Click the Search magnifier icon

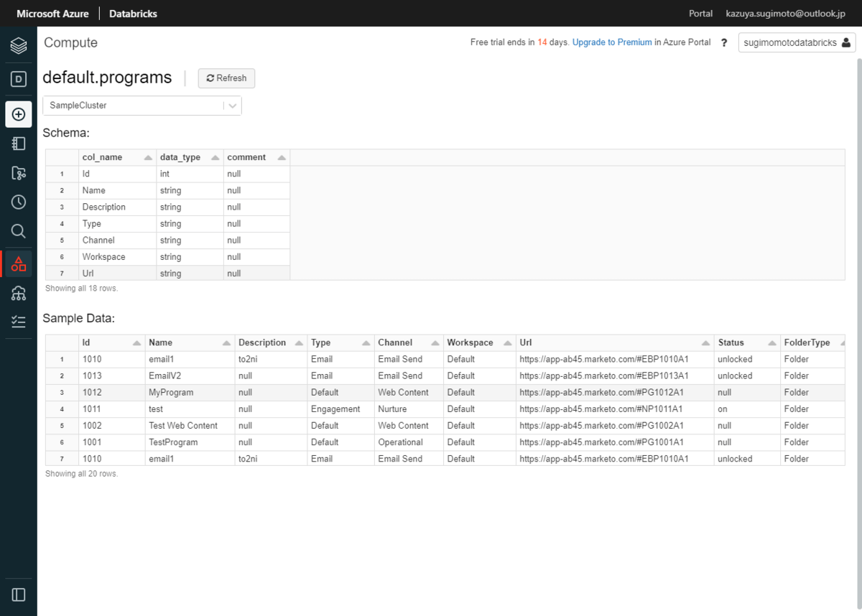tap(19, 230)
